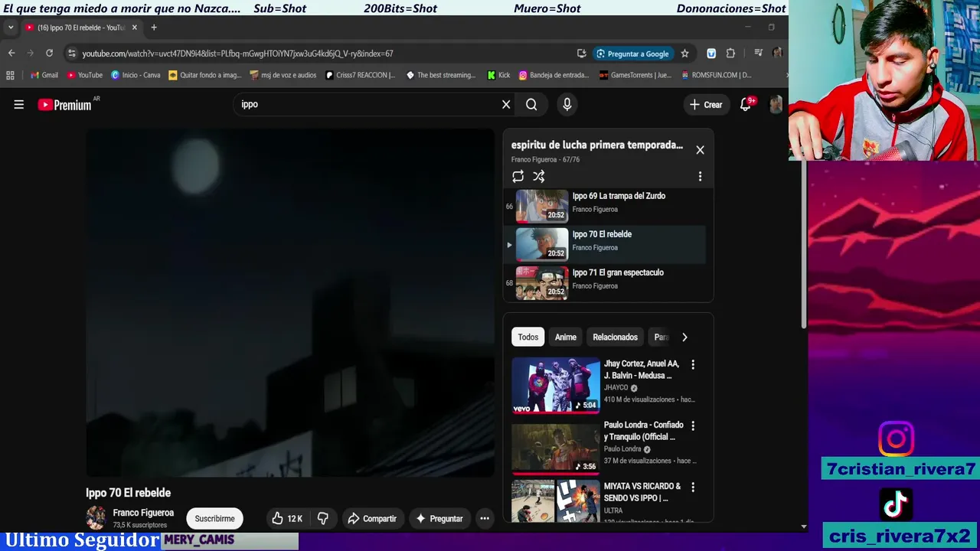Open site info icon in address bar
The image size is (980, 551).
click(x=72, y=54)
